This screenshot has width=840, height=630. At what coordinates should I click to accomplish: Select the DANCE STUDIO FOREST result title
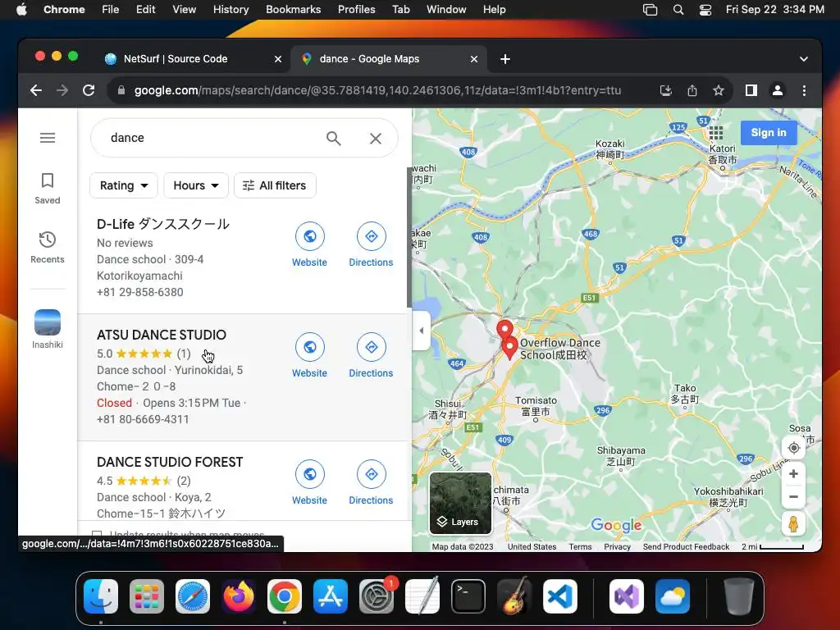tap(170, 462)
